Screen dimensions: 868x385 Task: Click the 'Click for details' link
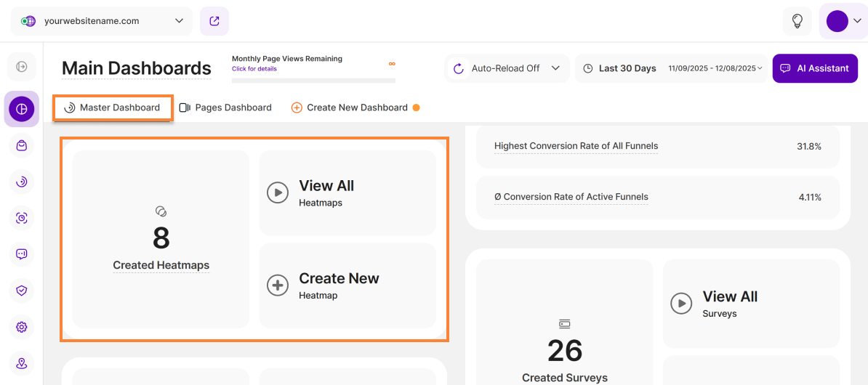tap(254, 69)
